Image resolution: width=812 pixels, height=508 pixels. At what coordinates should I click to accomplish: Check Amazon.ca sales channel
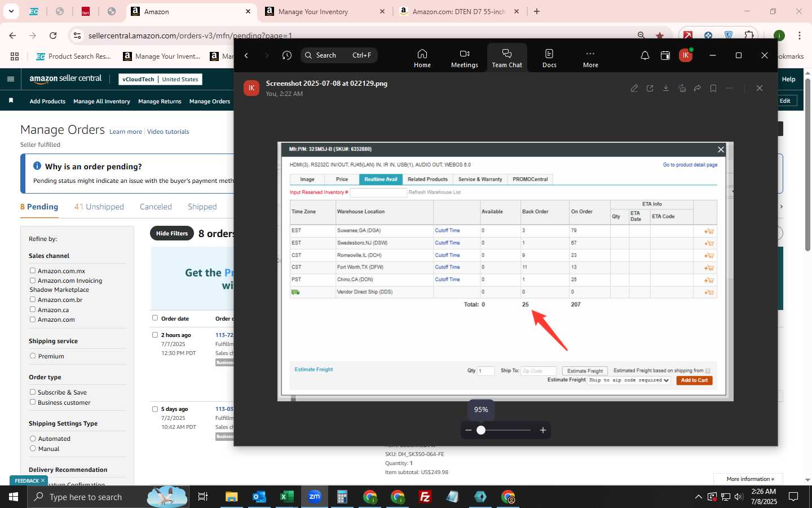(x=33, y=310)
